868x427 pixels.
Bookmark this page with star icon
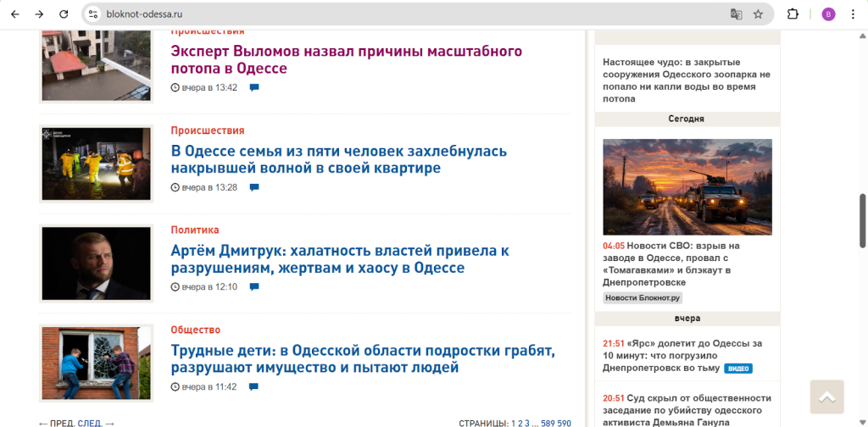tap(758, 14)
